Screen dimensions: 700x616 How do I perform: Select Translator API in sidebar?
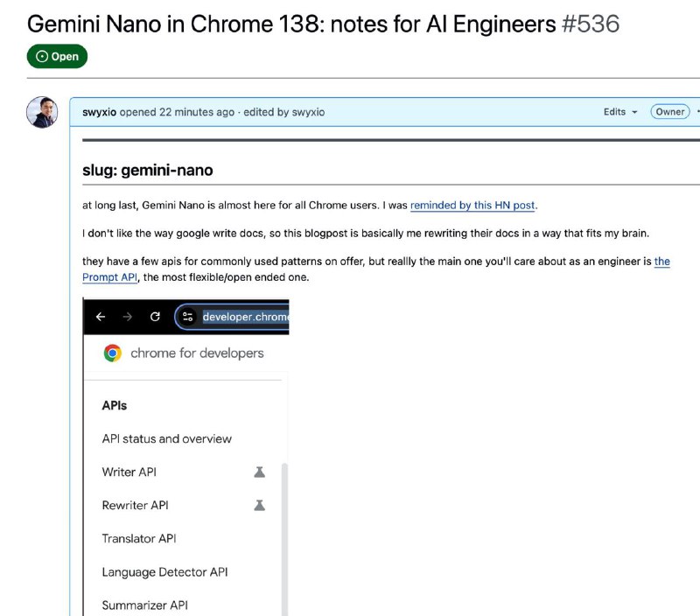point(139,538)
